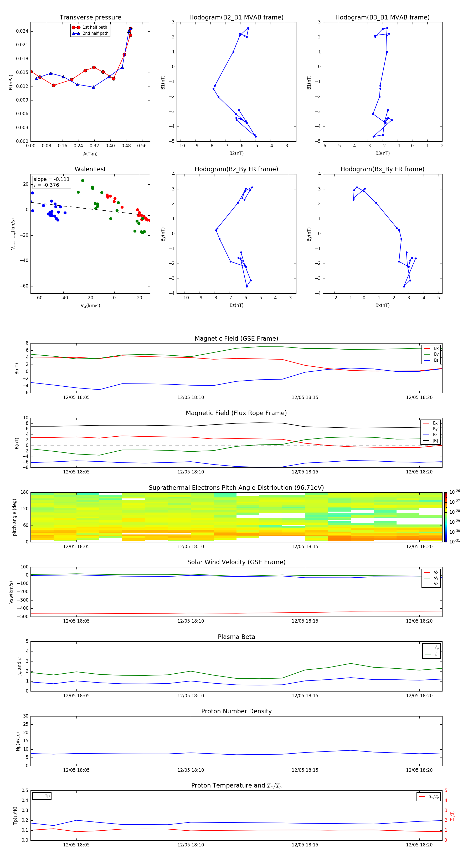473x868 pixels.
Task: Click the 'B2(nT)' x-axis label
Action: [x=236, y=153]
